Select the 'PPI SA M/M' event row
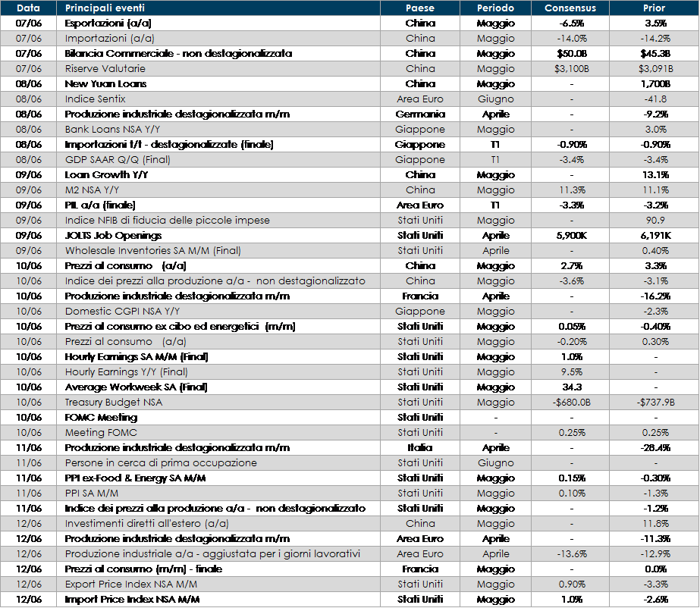The image size is (700, 608). tap(92, 493)
